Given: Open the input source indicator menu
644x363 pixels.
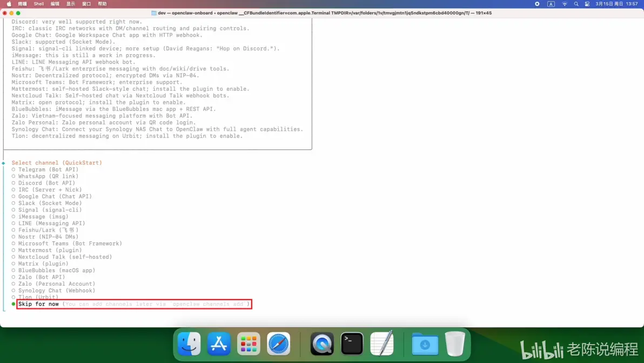Looking at the screenshot, I should coord(551,4).
